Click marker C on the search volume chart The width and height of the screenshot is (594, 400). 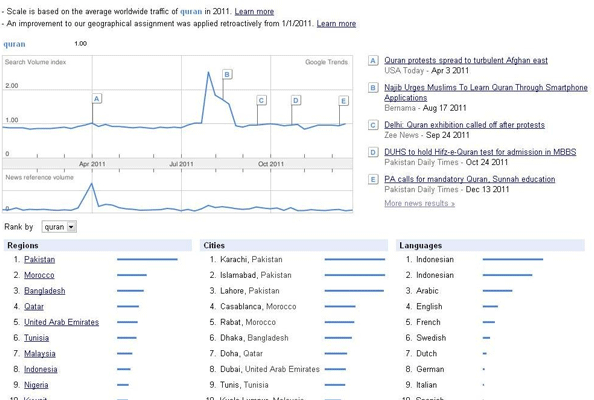(261, 100)
